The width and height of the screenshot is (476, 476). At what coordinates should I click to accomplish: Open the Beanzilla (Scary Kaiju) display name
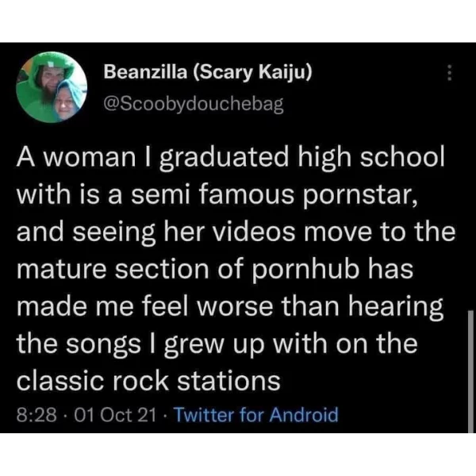point(208,72)
